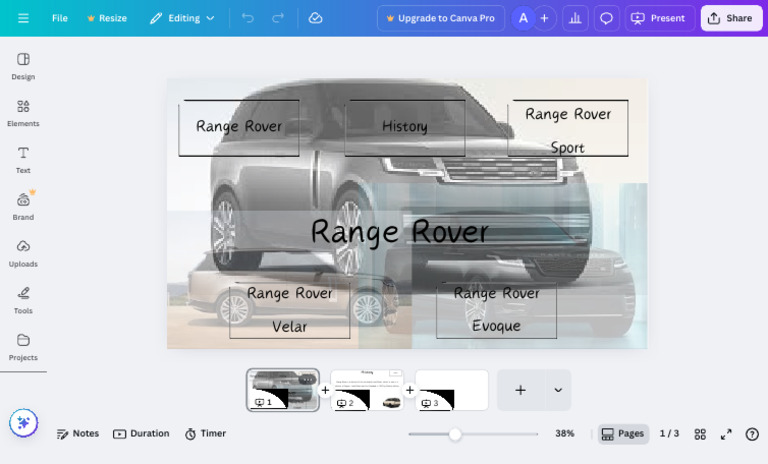Select the Range Rover Velar text box
The image size is (768, 464).
tap(289, 310)
